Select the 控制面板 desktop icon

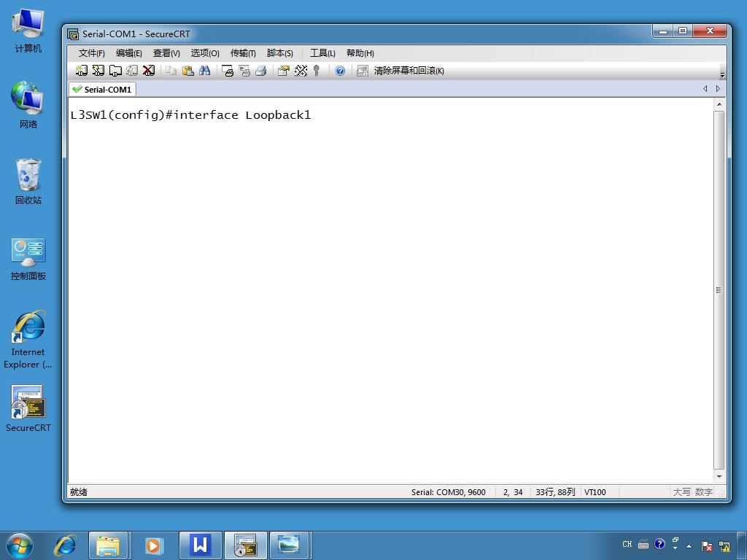(x=28, y=260)
